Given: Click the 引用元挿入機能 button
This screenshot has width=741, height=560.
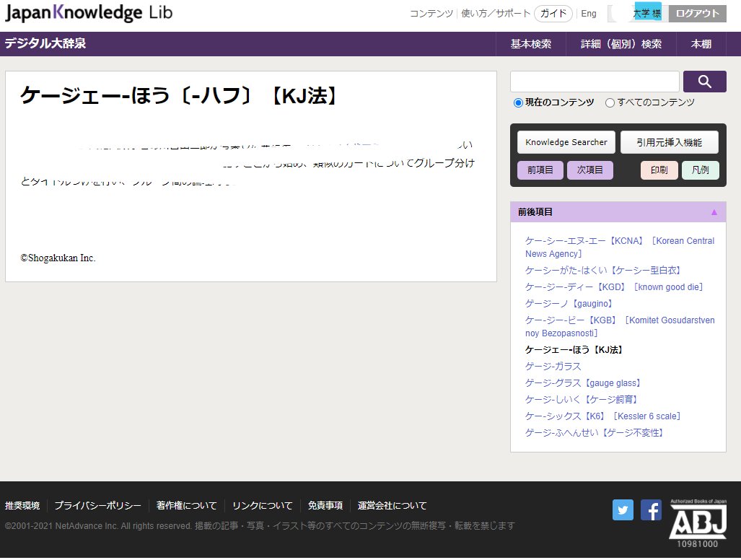Looking at the screenshot, I should [669, 142].
